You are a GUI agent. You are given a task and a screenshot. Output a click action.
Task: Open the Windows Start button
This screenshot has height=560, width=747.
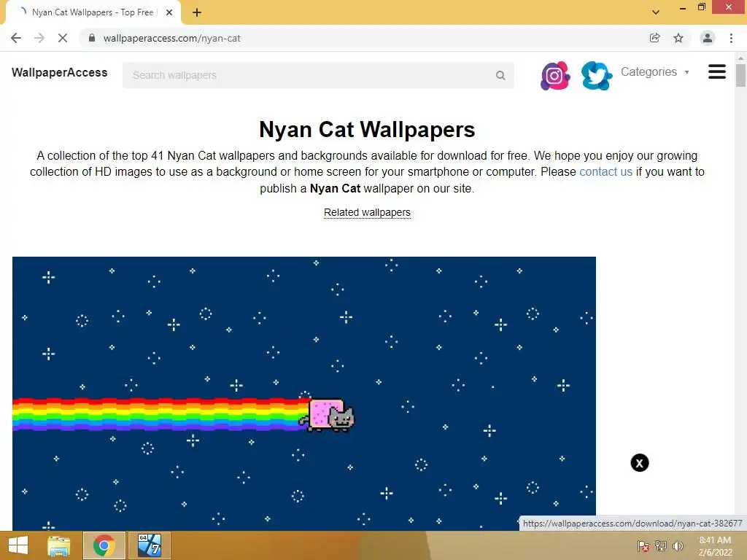18,545
